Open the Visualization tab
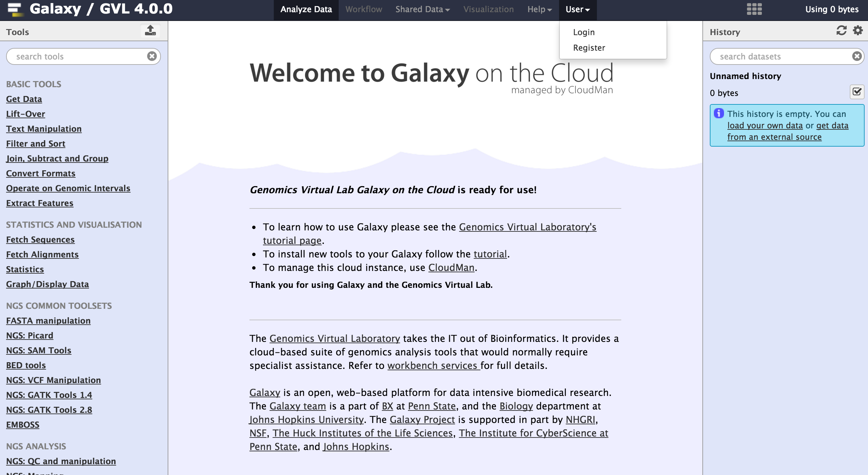The image size is (868, 475). pyautogui.click(x=488, y=9)
